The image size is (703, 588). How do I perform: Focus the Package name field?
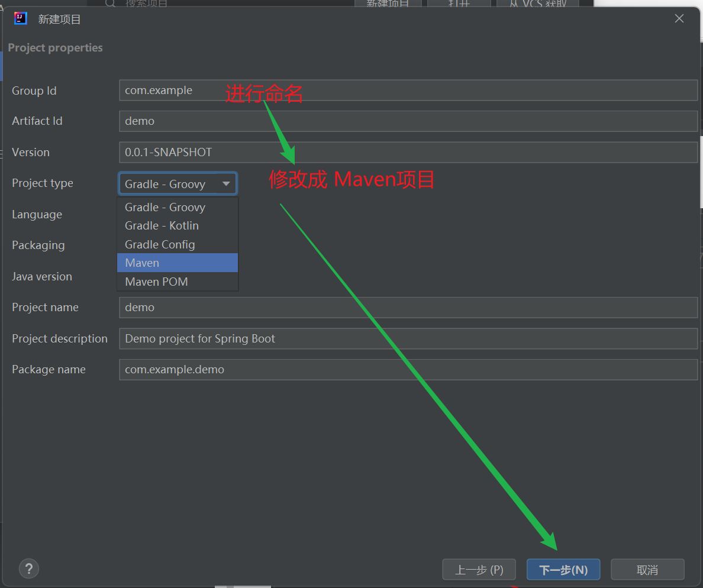408,370
